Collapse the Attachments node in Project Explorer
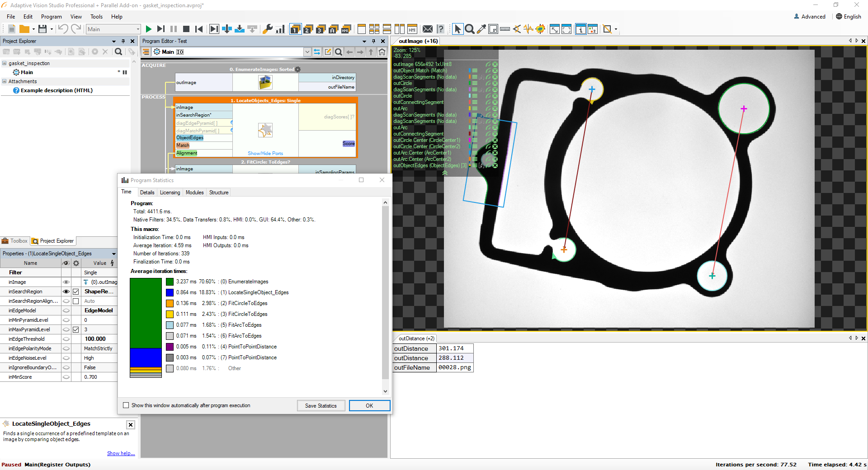The height and width of the screenshot is (470, 868). click(x=4, y=81)
